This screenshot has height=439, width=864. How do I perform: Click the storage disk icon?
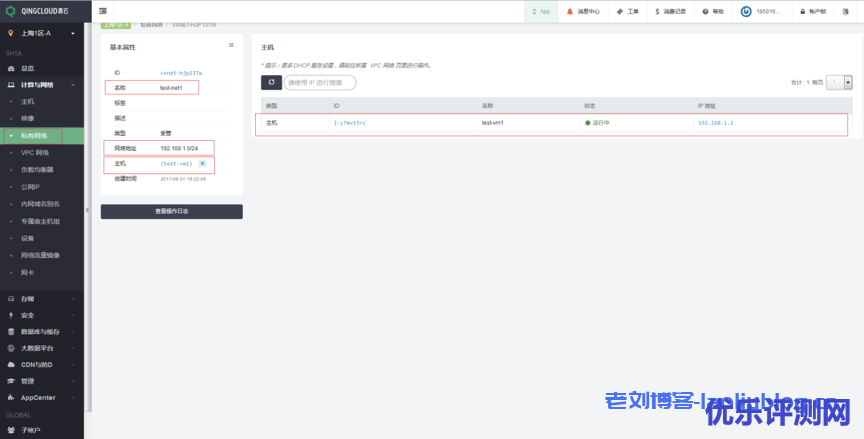click(11, 299)
